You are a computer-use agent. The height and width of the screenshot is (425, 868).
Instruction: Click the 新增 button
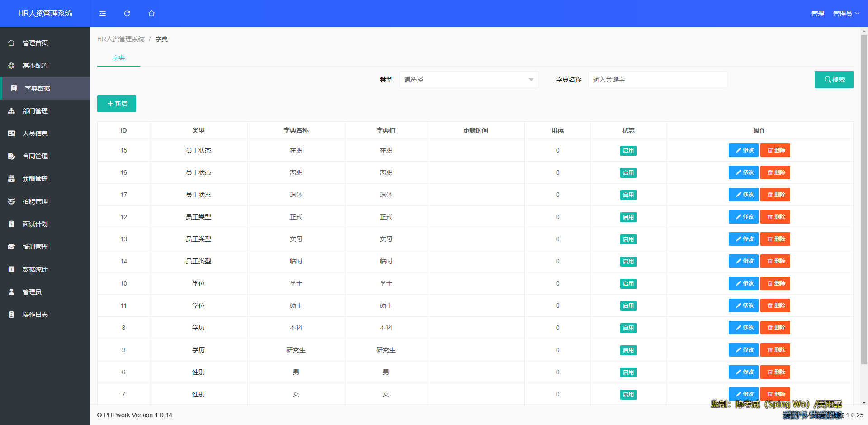pyautogui.click(x=117, y=104)
